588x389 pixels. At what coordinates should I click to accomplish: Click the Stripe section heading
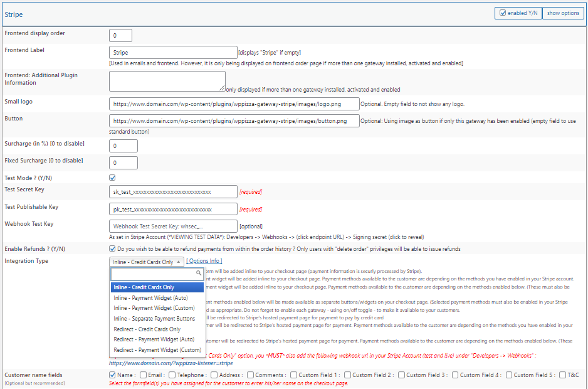click(x=14, y=14)
